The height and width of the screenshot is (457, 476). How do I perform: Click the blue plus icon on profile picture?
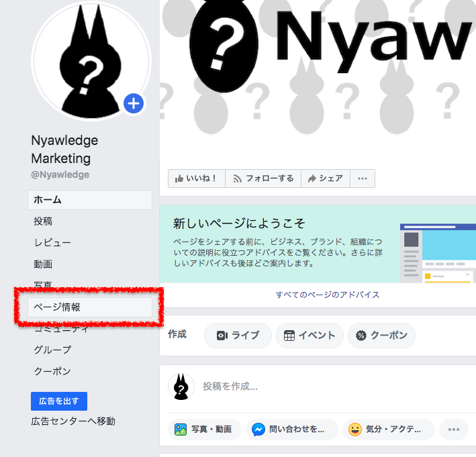[134, 103]
